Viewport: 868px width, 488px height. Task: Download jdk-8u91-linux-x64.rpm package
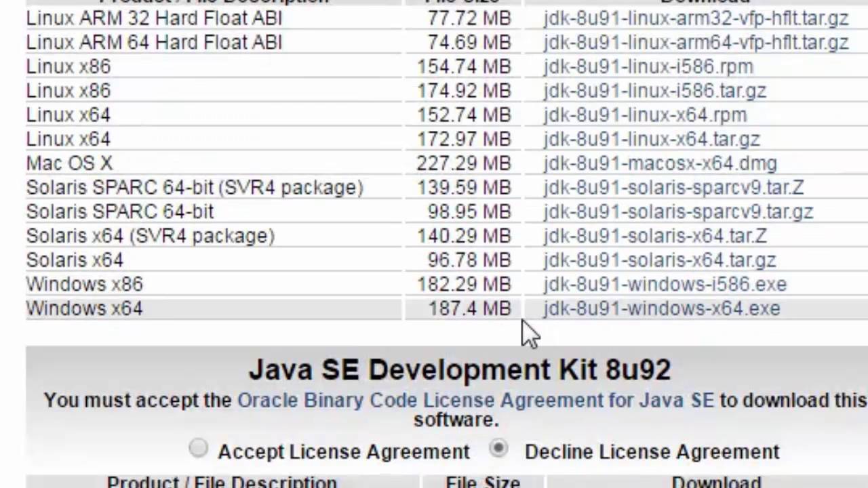(645, 115)
